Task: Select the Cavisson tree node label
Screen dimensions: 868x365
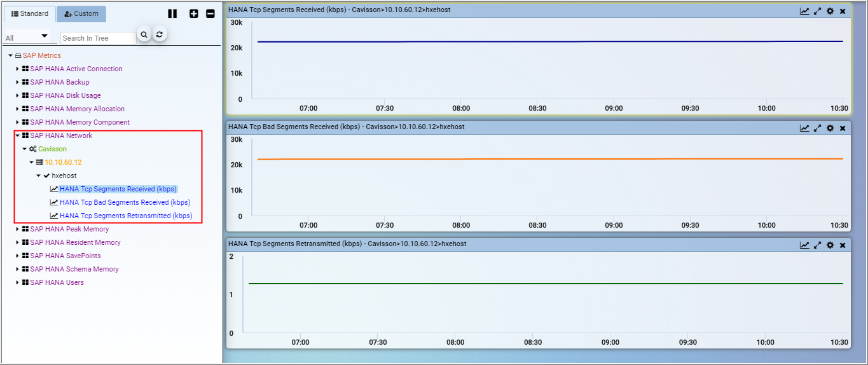Action: click(52, 149)
